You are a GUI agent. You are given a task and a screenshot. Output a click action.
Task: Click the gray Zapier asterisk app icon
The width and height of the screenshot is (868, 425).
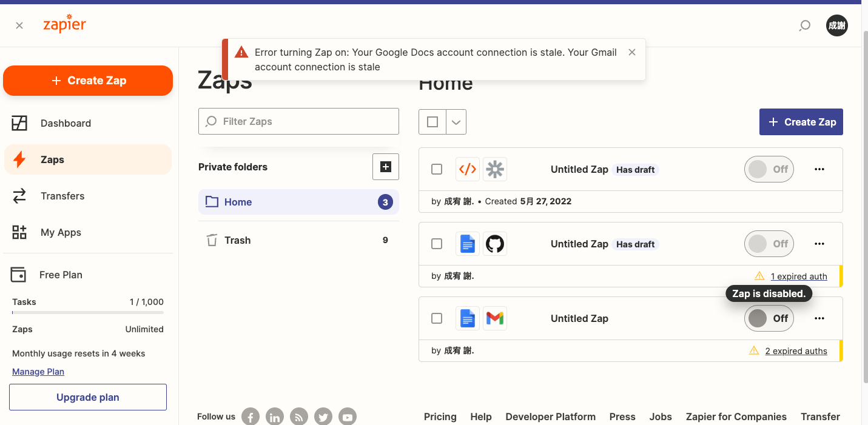tap(495, 169)
